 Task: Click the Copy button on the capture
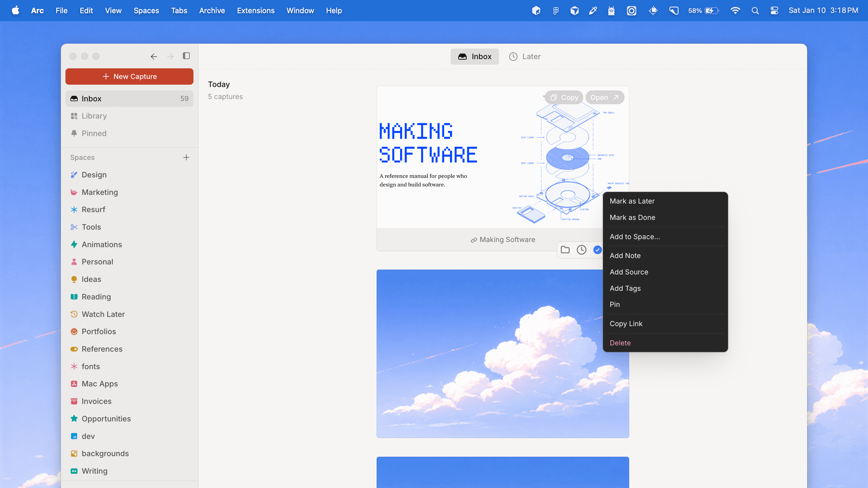pyautogui.click(x=564, y=97)
